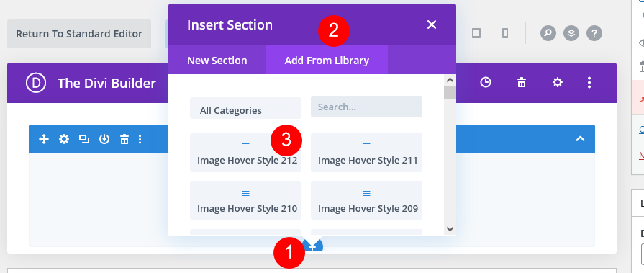
Task: Choose Image Hover Style 209 layout
Action: (x=366, y=200)
